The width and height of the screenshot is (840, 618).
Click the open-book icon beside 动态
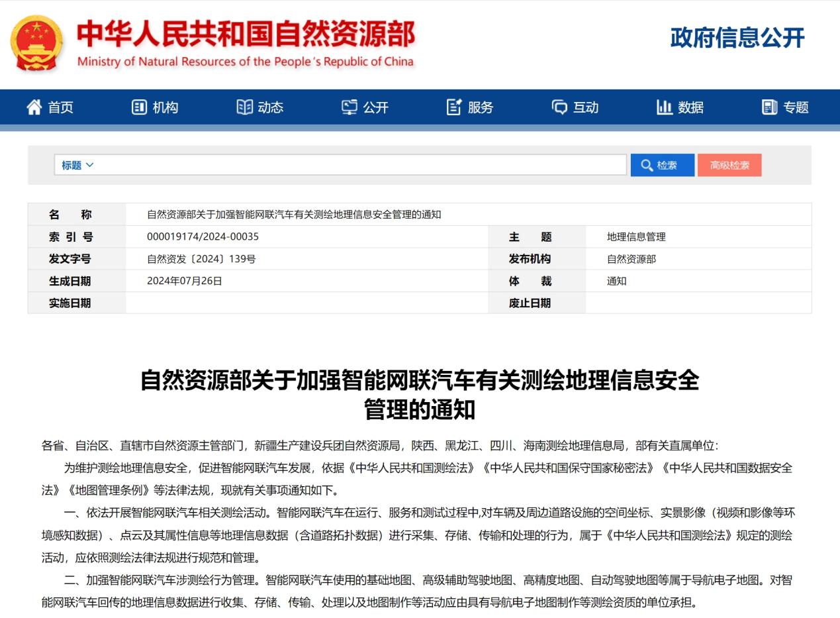point(245,107)
